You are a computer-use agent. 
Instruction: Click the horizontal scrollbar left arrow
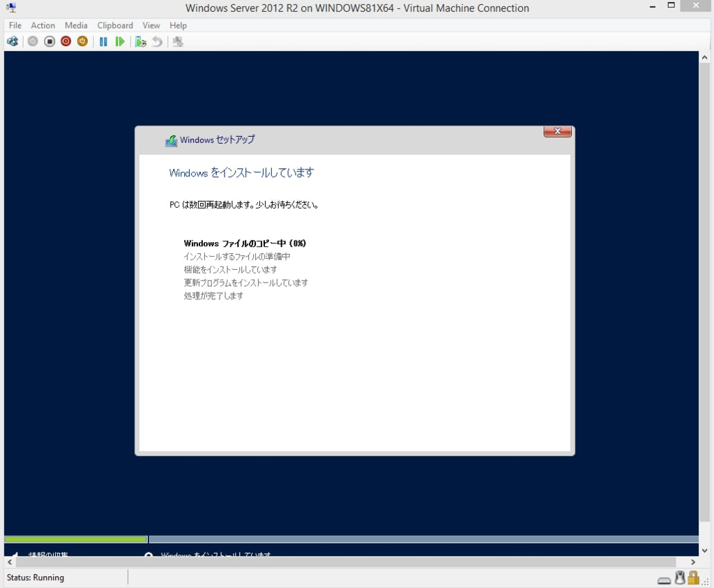[x=10, y=562]
